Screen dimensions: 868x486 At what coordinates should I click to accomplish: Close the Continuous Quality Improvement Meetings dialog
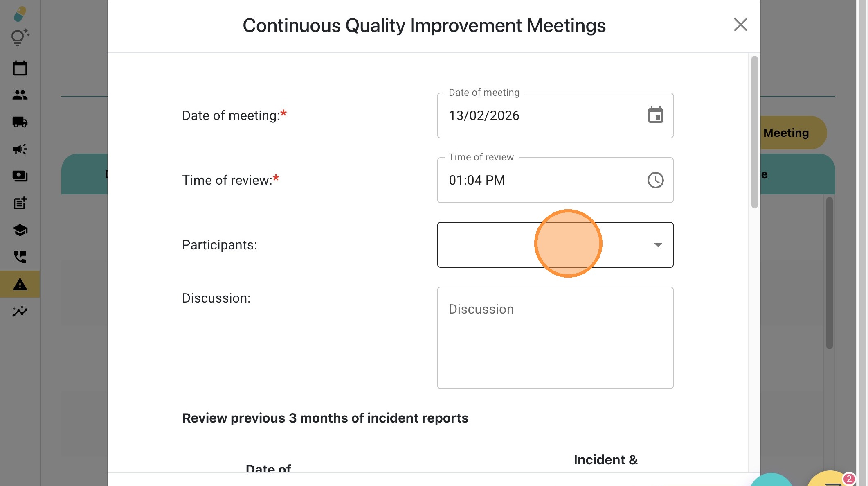click(x=740, y=25)
